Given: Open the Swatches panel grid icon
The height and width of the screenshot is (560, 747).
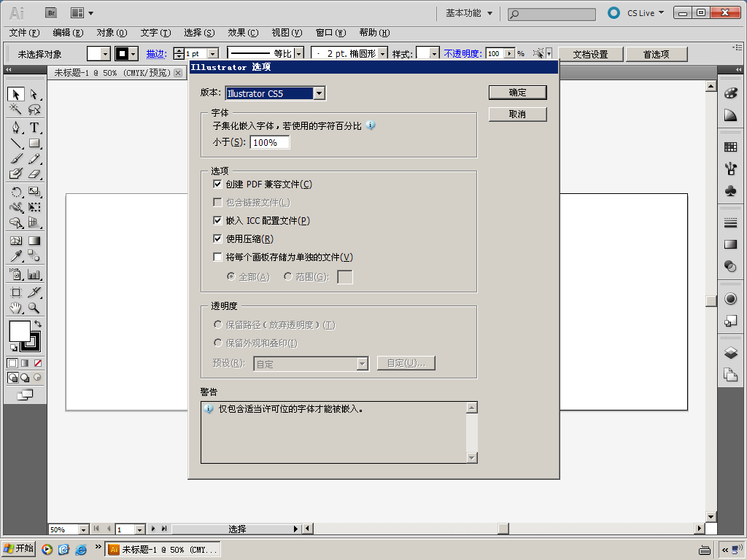Looking at the screenshot, I should pos(730,147).
